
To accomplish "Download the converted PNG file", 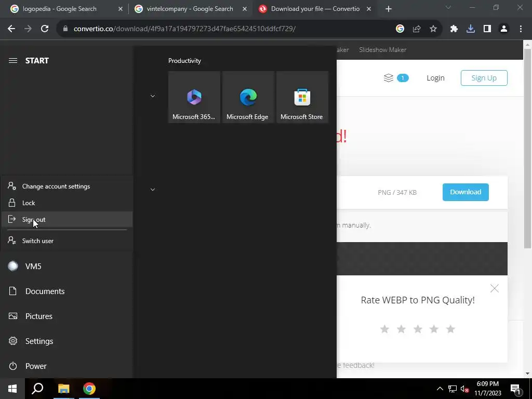I will [465, 192].
